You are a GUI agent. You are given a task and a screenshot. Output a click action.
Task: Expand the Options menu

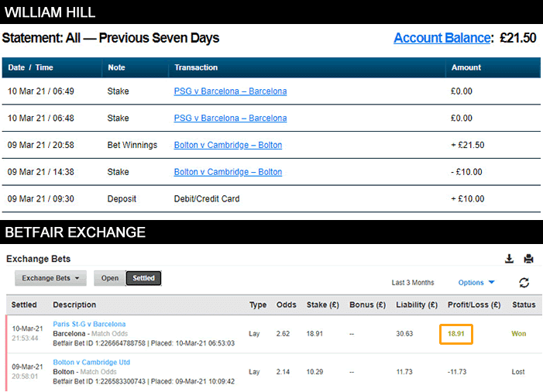tap(476, 283)
